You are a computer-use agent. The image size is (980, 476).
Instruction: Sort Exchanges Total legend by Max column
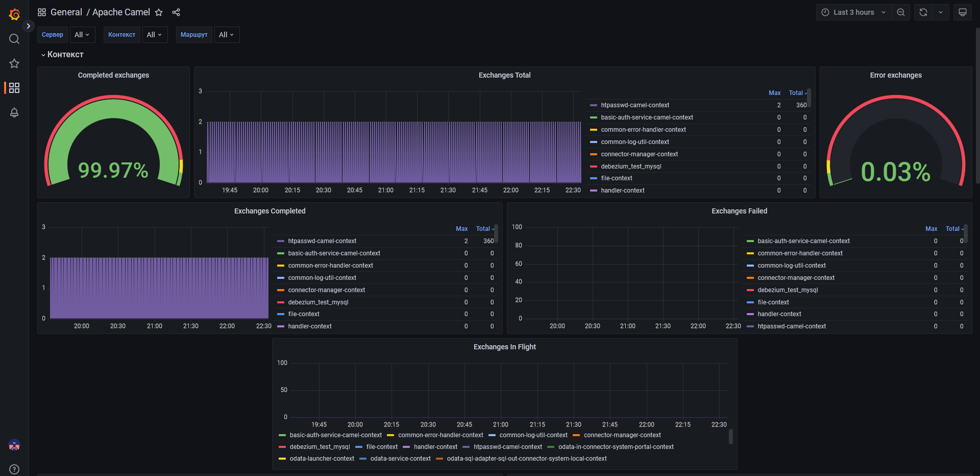click(774, 93)
